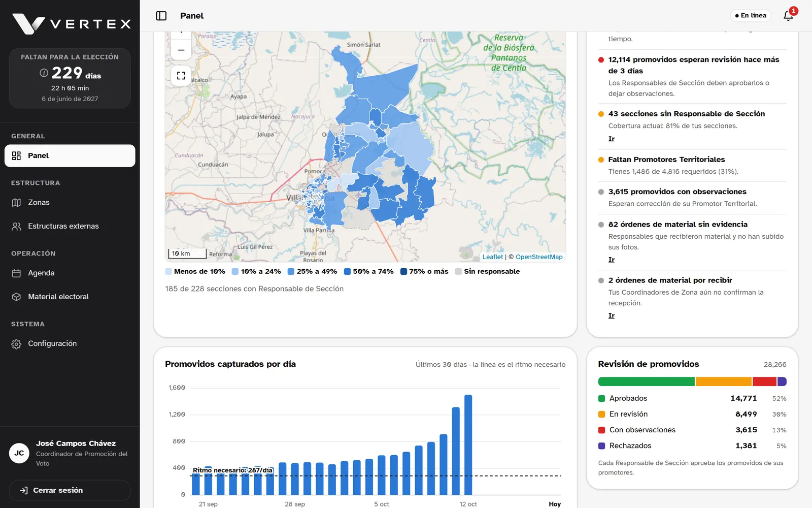Click the Zonas map icon
The width and height of the screenshot is (812, 508).
[16, 203]
